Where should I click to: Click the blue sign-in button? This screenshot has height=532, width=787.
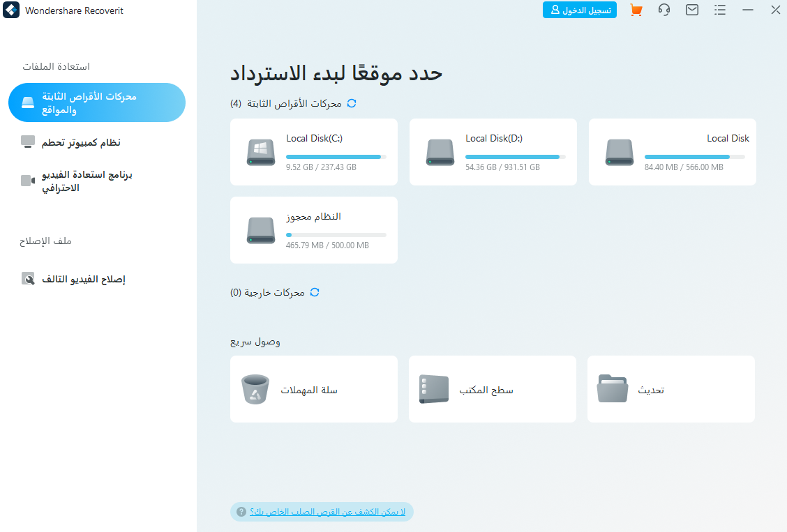point(579,10)
